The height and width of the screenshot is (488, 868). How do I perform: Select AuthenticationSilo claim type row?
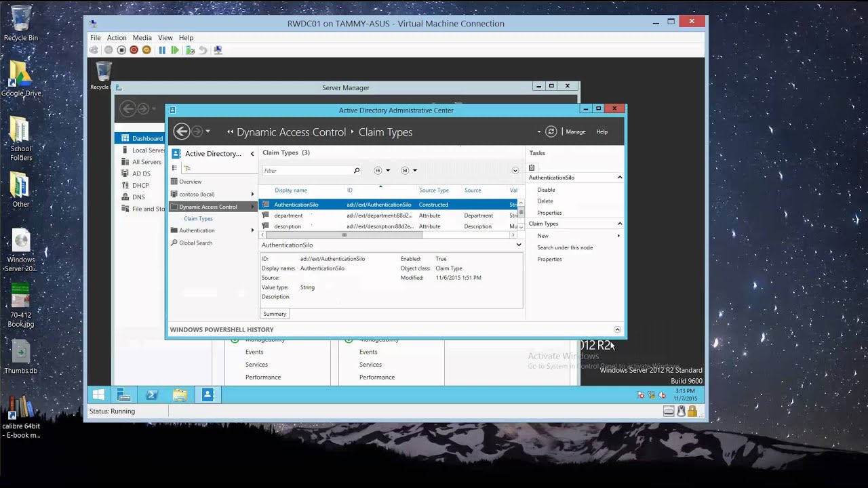[x=388, y=204]
